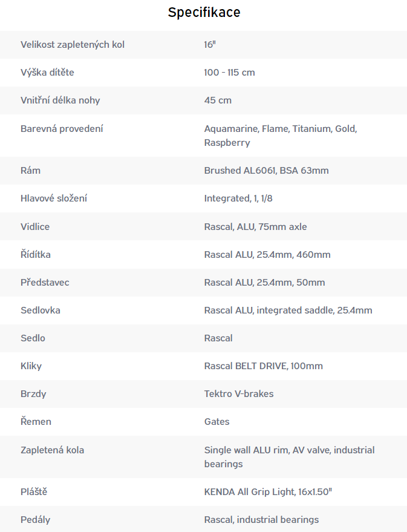Click the Pedály row label
The width and height of the screenshot is (407, 532).
[x=35, y=520]
